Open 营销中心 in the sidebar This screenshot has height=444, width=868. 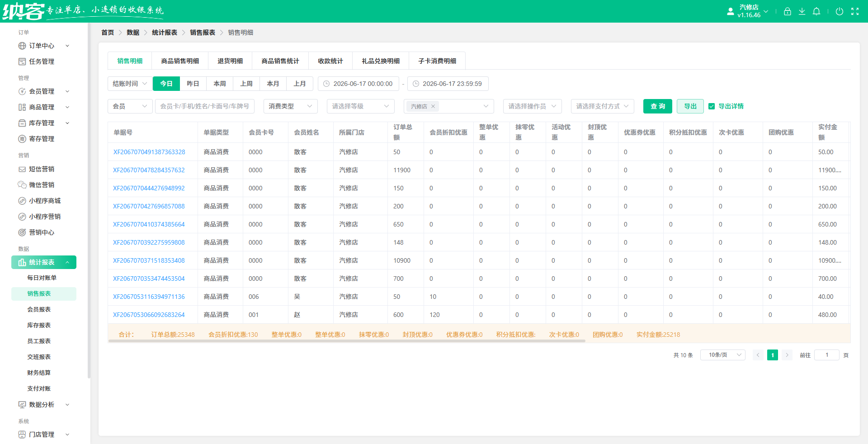click(x=42, y=232)
